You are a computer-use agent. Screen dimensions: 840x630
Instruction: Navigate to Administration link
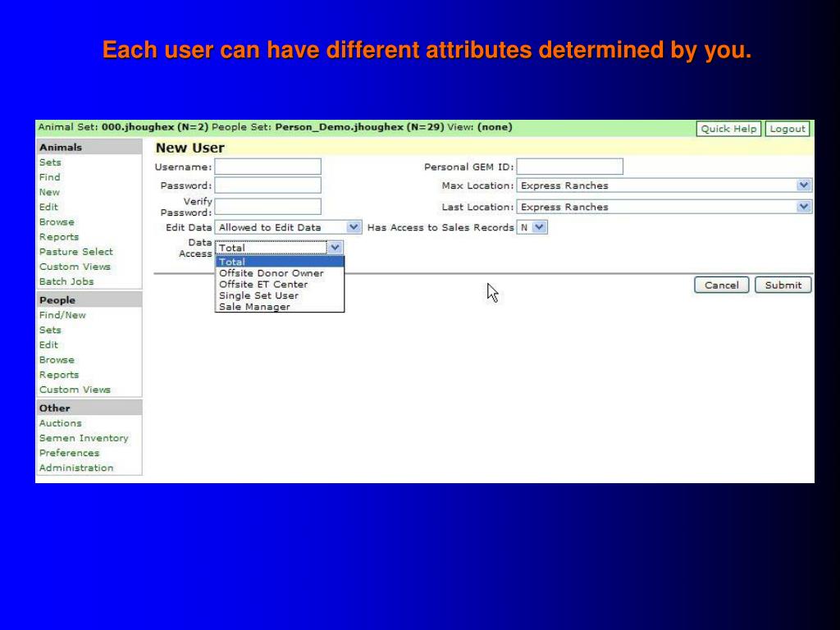pyautogui.click(x=76, y=468)
